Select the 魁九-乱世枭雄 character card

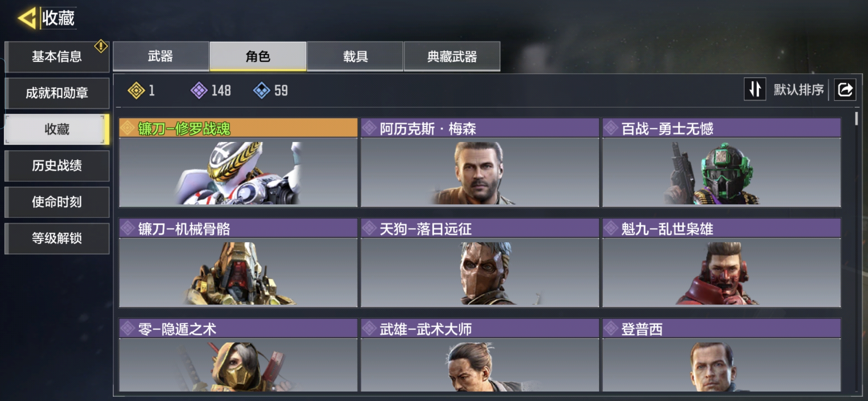(x=721, y=263)
